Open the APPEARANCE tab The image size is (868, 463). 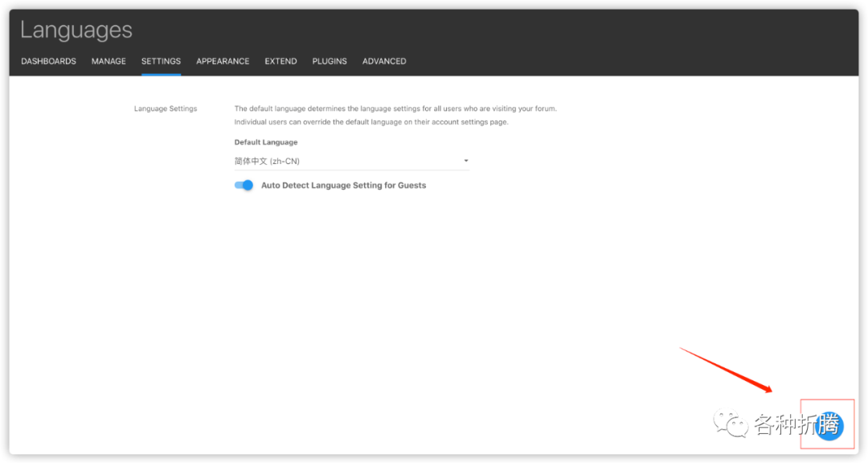click(223, 61)
